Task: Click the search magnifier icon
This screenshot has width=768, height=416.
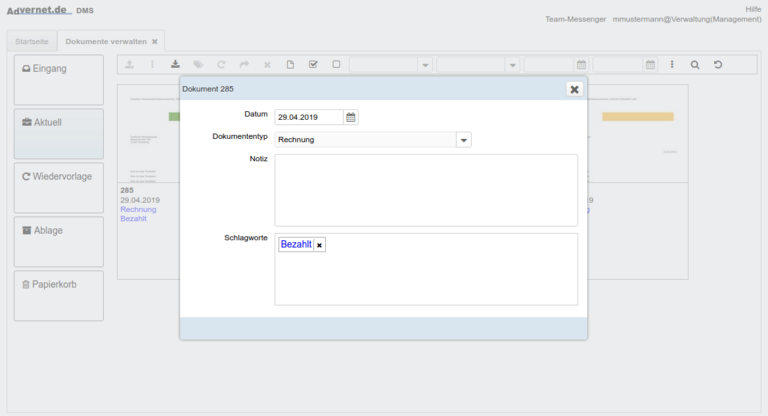Action: [x=695, y=64]
